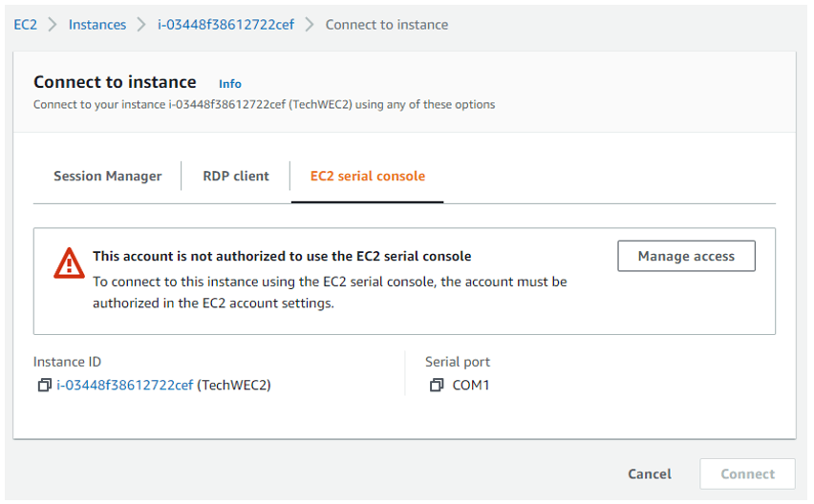Click the breadcrumb chevron after Instances
The width and height of the screenshot is (814, 504).
(141, 25)
